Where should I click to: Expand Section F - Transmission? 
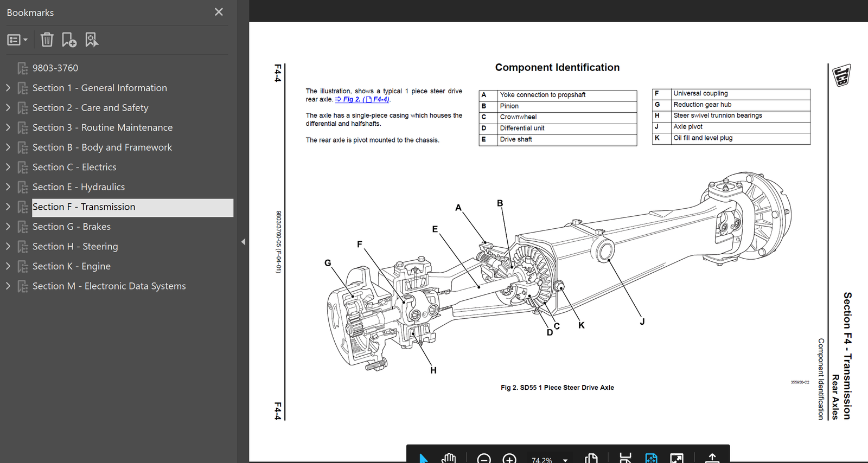tap(8, 207)
